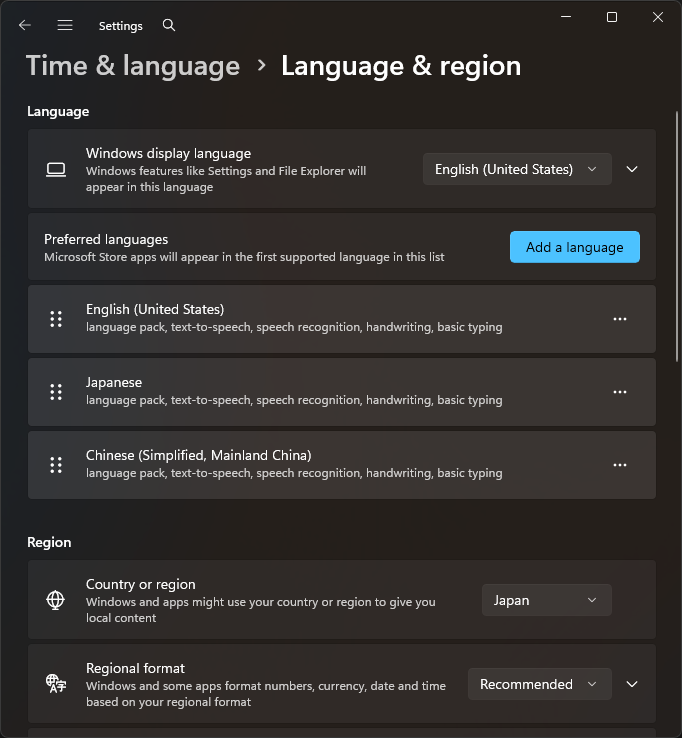Image resolution: width=682 pixels, height=738 pixels.
Task: Close the Settings window
Action: click(x=658, y=17)
